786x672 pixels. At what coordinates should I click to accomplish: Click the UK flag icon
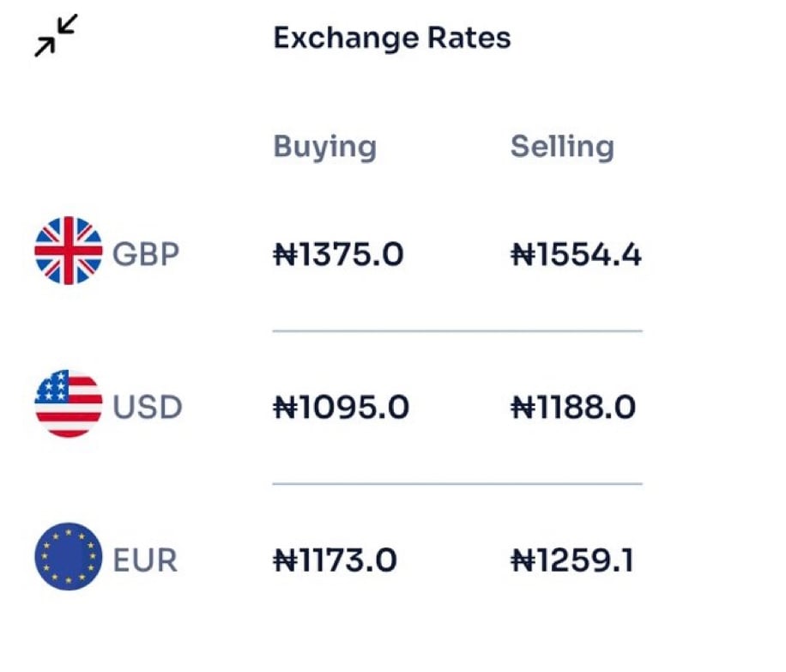pos(69,251)
